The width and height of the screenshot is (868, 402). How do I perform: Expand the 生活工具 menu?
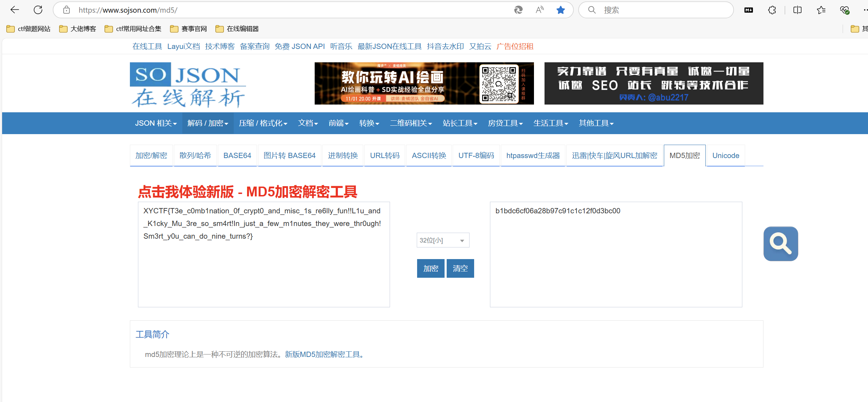tap(551, 123)
